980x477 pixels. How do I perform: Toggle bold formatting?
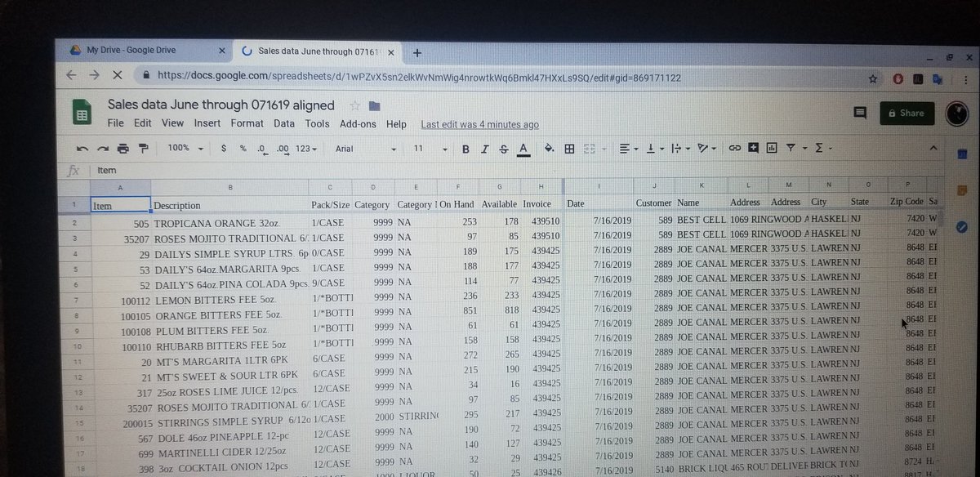(465, 149)
